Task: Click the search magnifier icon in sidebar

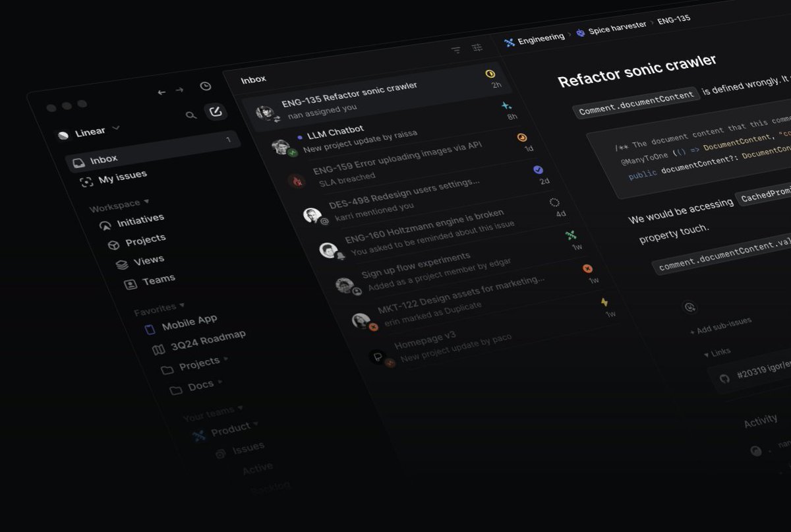Action: pos(191,115)
